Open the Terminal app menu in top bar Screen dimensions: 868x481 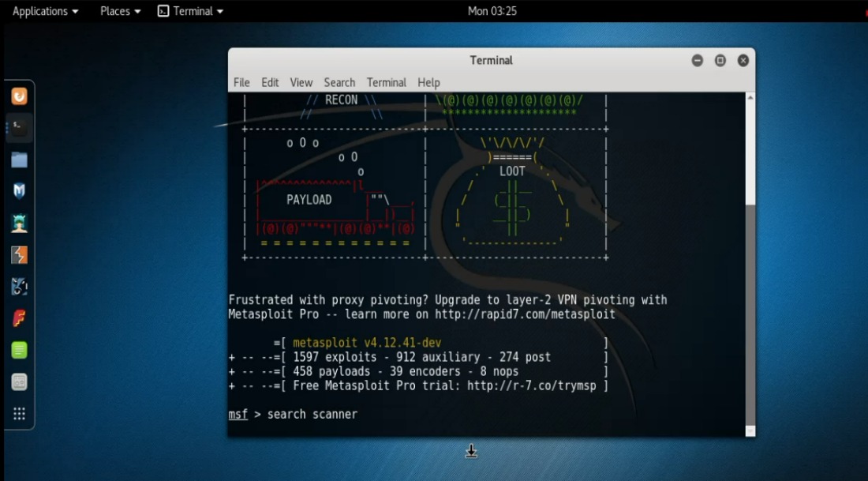pos(190,11)
